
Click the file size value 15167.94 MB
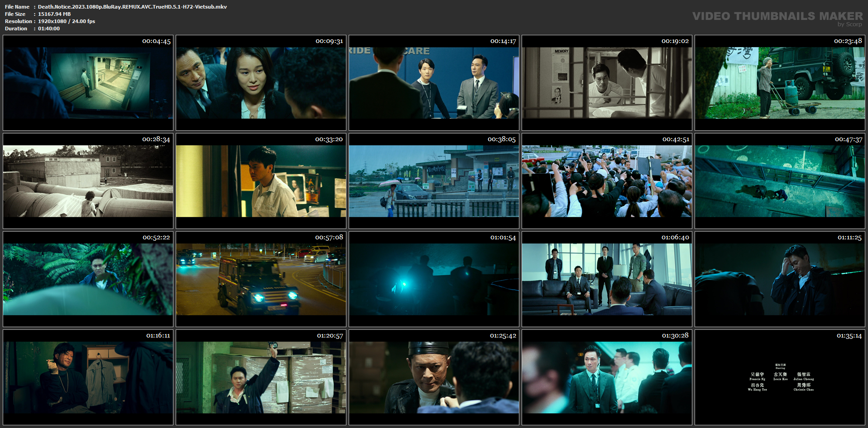pos(54,14)
